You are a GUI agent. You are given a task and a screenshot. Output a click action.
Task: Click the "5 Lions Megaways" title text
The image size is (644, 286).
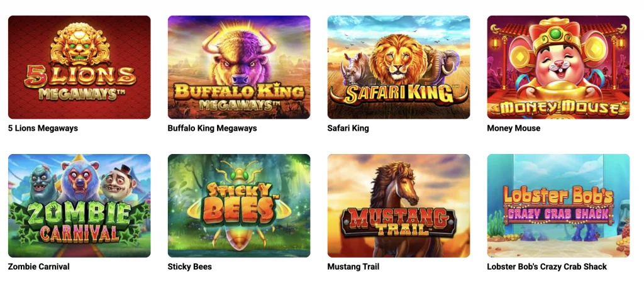pyautogui.click(x=43, y=128)
